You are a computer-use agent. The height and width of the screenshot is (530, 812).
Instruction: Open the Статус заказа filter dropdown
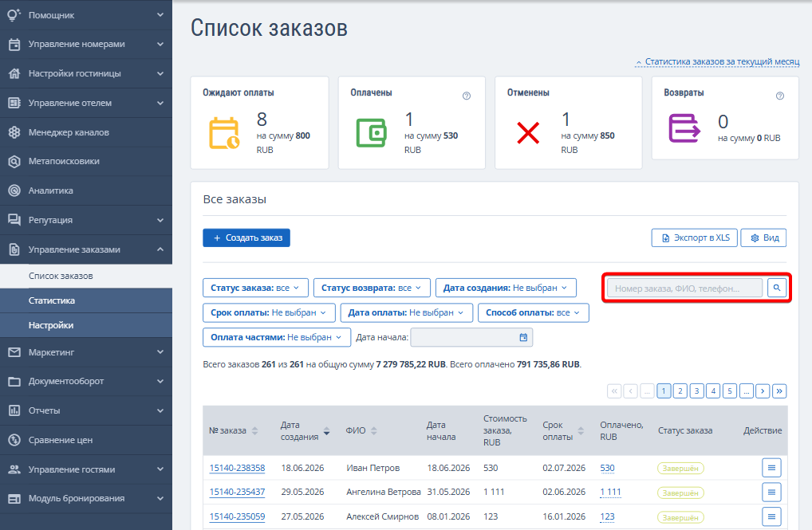[255, 288]
